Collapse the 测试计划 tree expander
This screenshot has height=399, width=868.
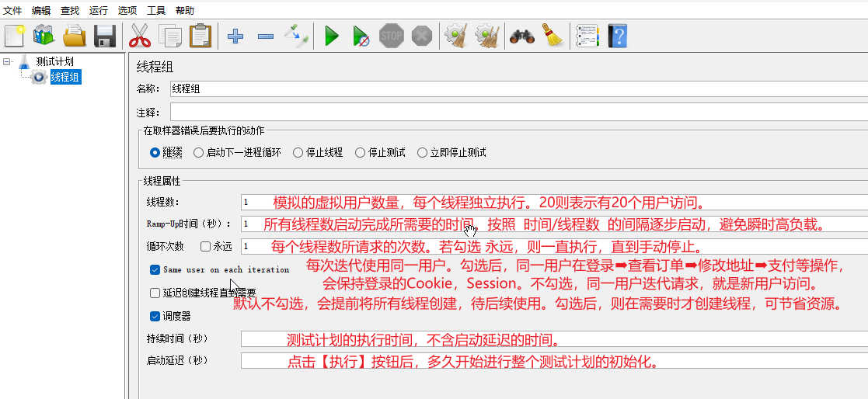7,61
